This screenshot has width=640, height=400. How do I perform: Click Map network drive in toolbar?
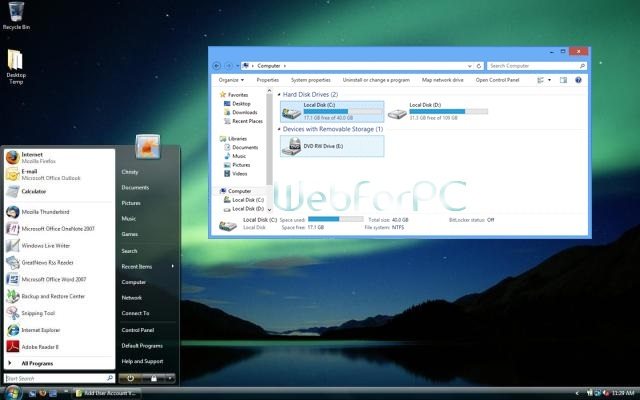442,80
